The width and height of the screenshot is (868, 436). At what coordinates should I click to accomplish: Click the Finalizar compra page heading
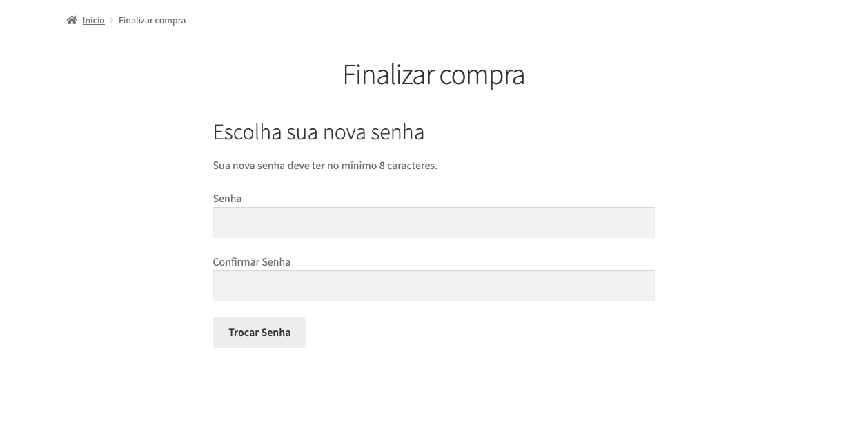pos(433,74)
